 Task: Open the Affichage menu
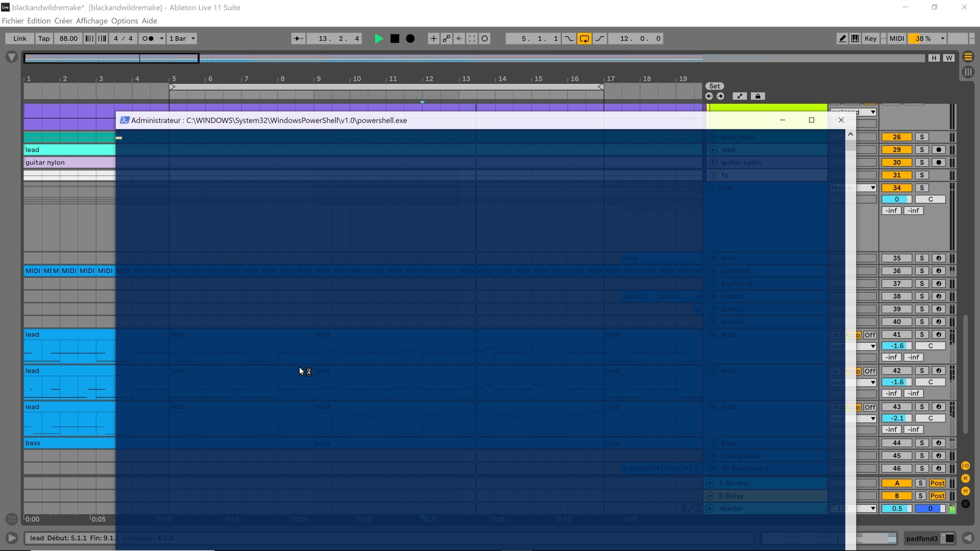92,21
